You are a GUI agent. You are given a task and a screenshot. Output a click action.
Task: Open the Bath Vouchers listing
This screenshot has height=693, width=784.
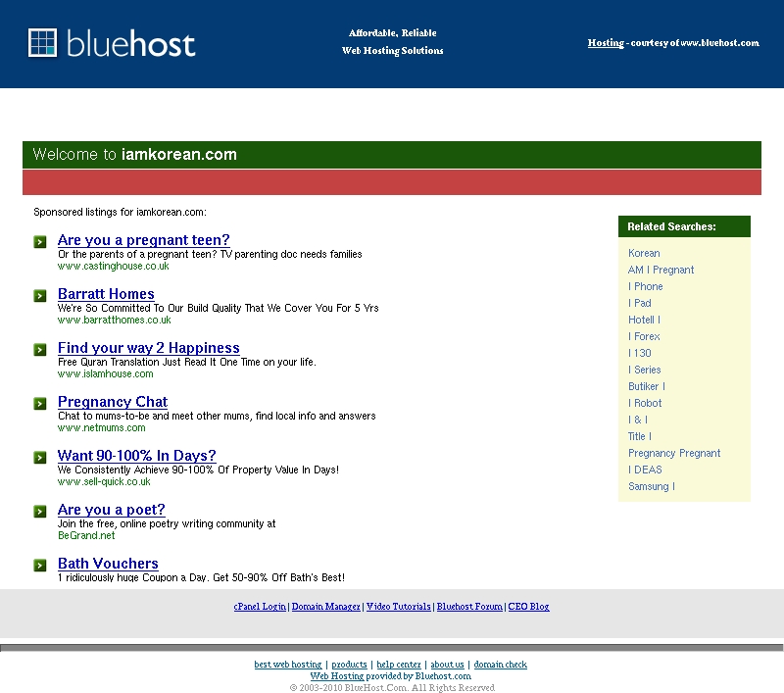pyautogui.click(x=108, y=564)
